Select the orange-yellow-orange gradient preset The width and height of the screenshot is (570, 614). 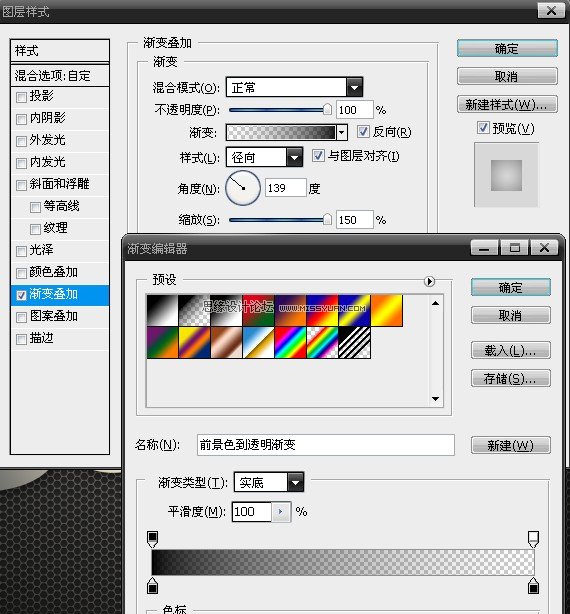387,311
